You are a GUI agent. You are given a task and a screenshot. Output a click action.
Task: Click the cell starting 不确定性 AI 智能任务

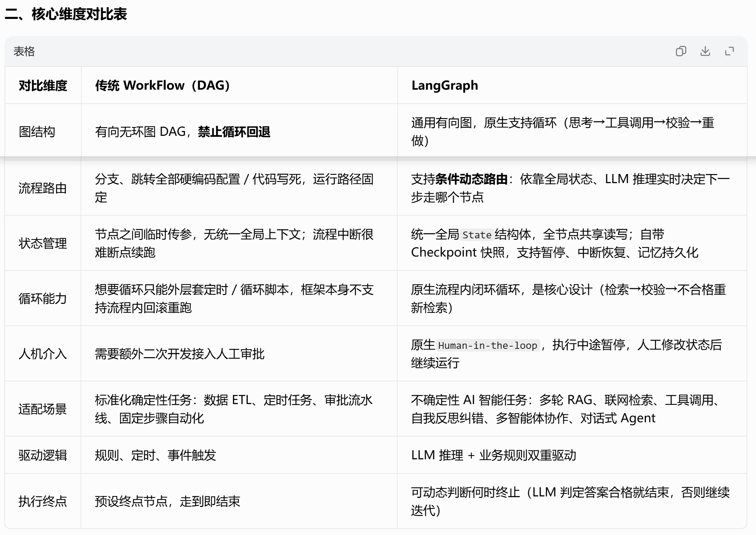click(572, 409)
